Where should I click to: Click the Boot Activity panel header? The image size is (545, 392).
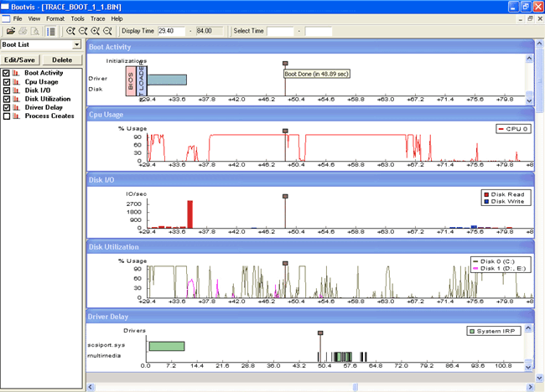click(x=310, y=47)
